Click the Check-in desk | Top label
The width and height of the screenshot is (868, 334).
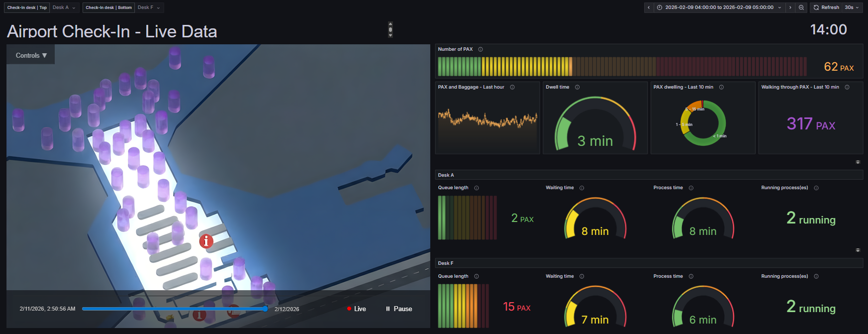(27, 7)
